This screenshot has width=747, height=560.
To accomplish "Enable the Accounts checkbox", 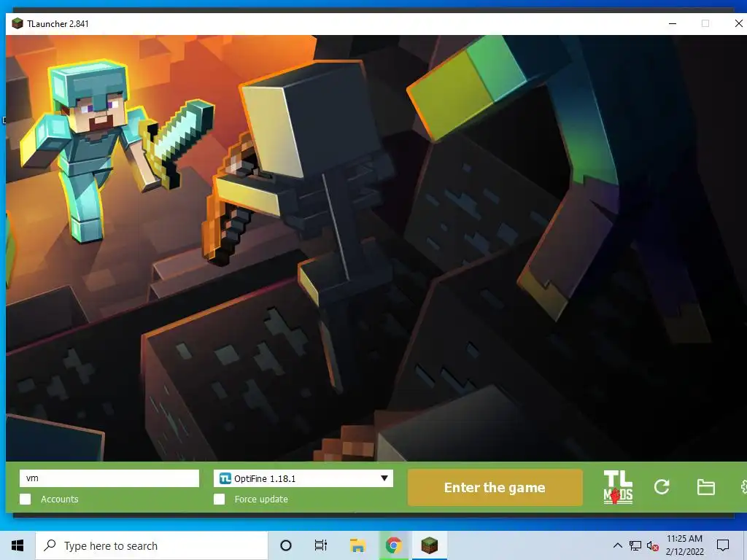I will click(26, 499).
